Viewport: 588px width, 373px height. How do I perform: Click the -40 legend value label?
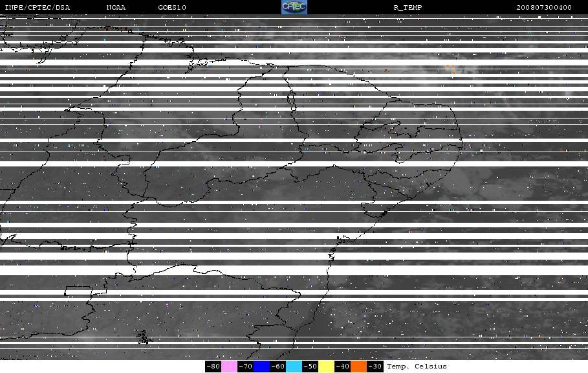click(x=342, y=367)
